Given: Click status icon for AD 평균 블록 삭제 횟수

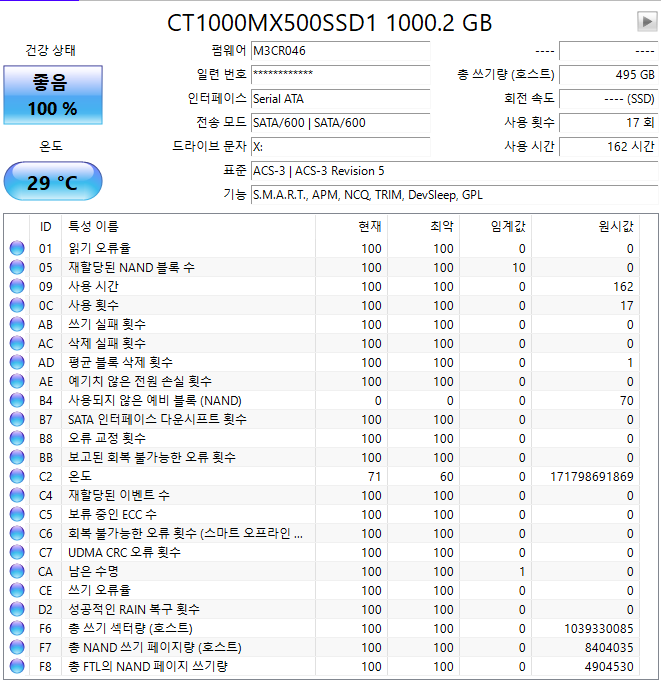Looking at the screenshot, I should tap(17, 362).
